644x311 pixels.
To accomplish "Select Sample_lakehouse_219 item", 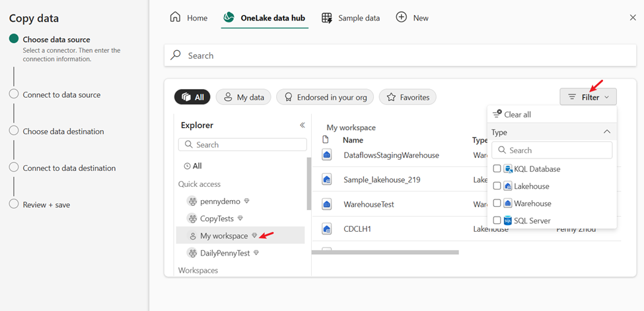I will pos(382,180).
